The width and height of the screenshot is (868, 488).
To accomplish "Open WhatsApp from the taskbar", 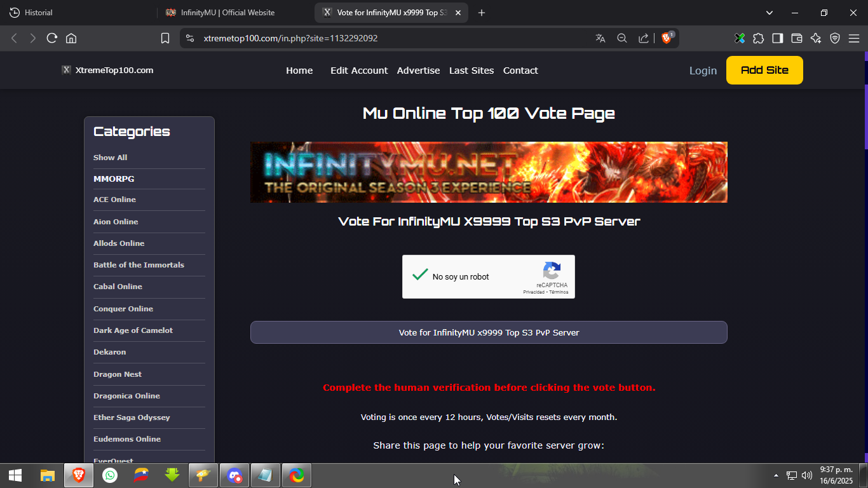I will pyautogui.click(x=110, y=475).
